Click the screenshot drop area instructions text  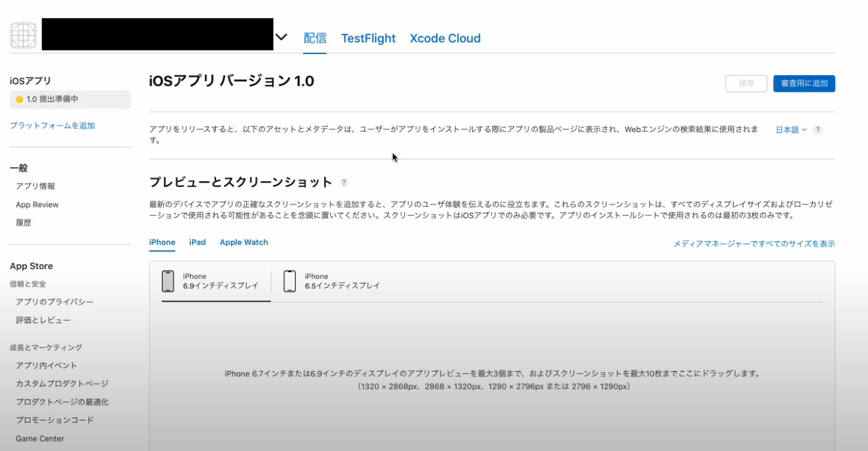tap(493, 380)
